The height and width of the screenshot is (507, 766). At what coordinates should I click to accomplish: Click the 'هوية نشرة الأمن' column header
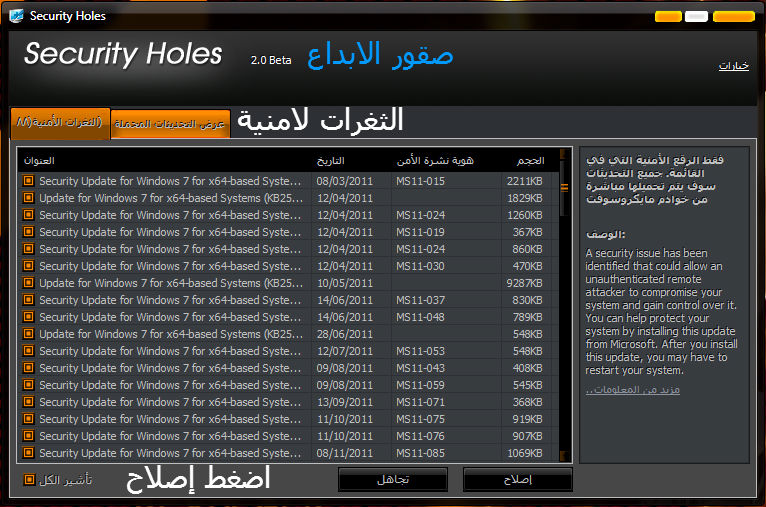point(435,160)
